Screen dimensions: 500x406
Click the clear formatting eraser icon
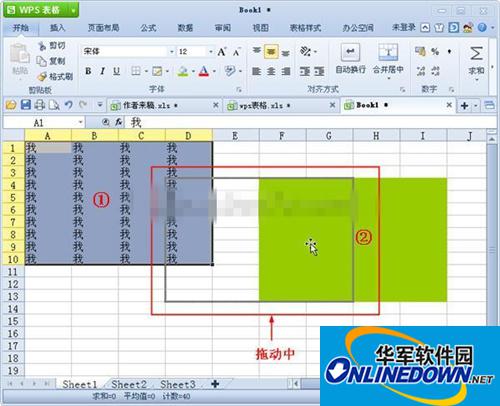tap(230, 71)
